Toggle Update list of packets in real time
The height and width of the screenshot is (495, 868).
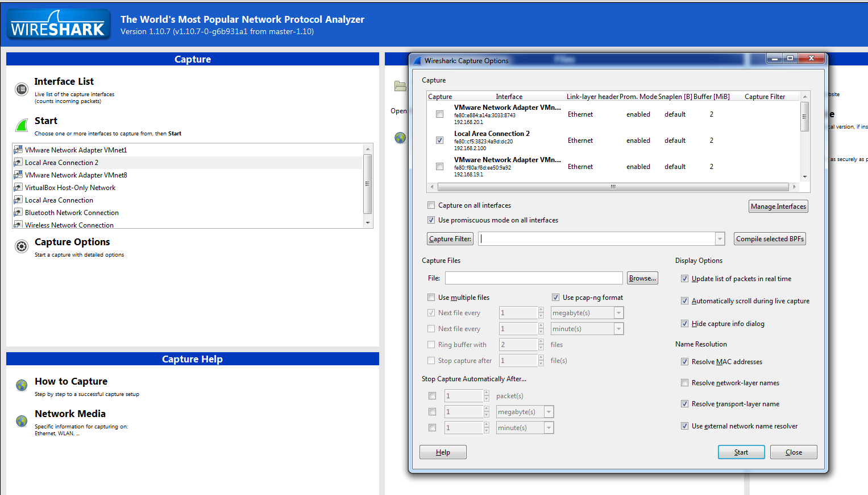click(684, 278)
